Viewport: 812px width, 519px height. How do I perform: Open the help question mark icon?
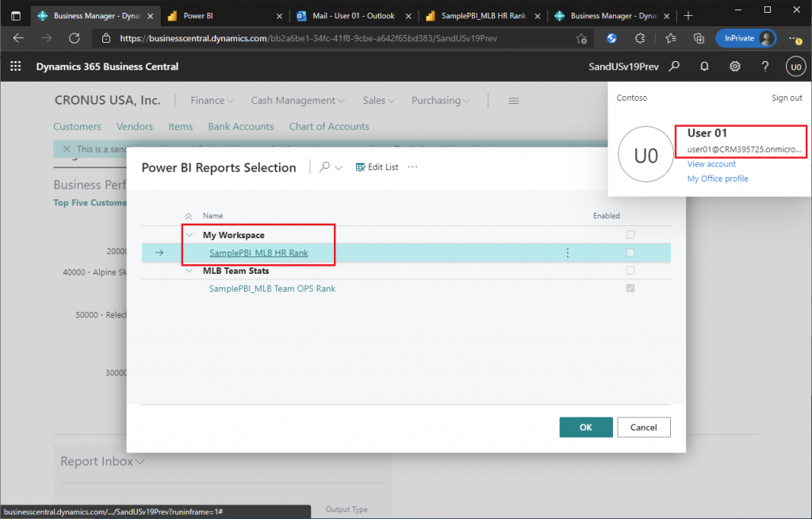click(x=765, y=67)
